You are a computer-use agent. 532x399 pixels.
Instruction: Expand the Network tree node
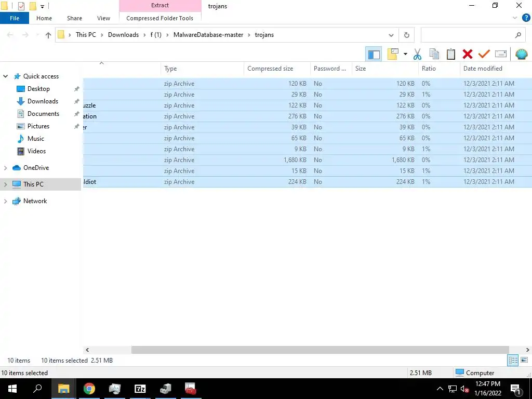5,201
